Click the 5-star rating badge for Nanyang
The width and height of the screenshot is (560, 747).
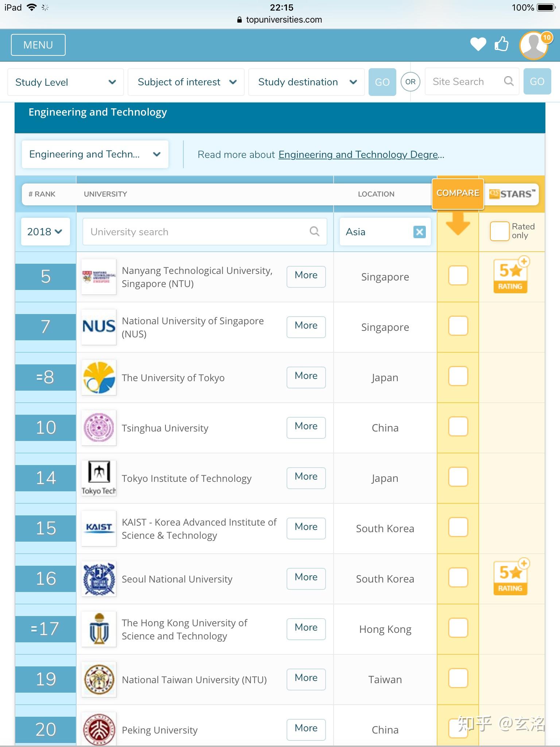click(x=511, y=275)
